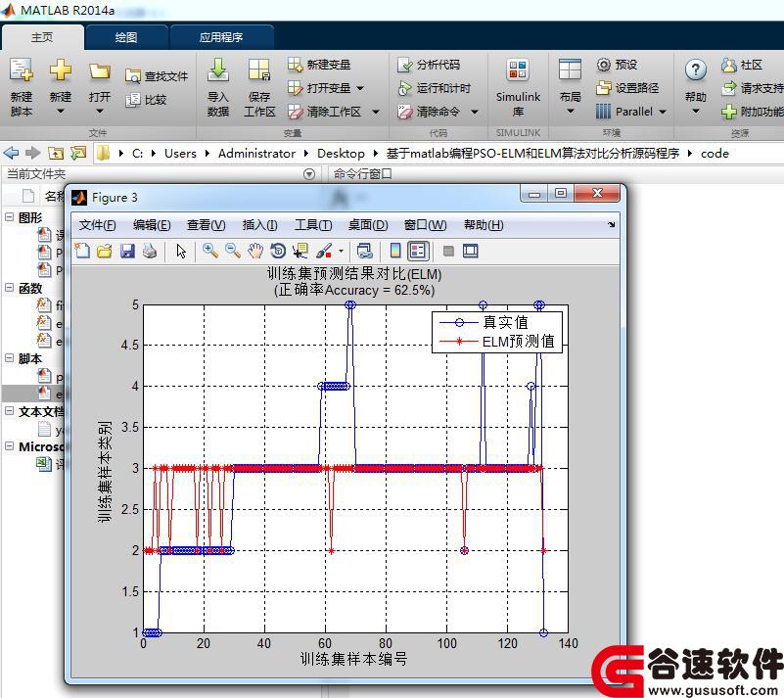Open Figure 3 插入(I) menu
Image resolution: width=784 pixels, height=698 pixels.
260,225
